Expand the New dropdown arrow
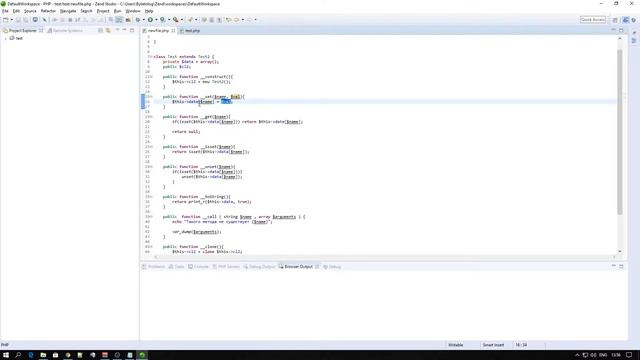Image resolution: width=640 pixels, height=360 pixels. point(11,20)
